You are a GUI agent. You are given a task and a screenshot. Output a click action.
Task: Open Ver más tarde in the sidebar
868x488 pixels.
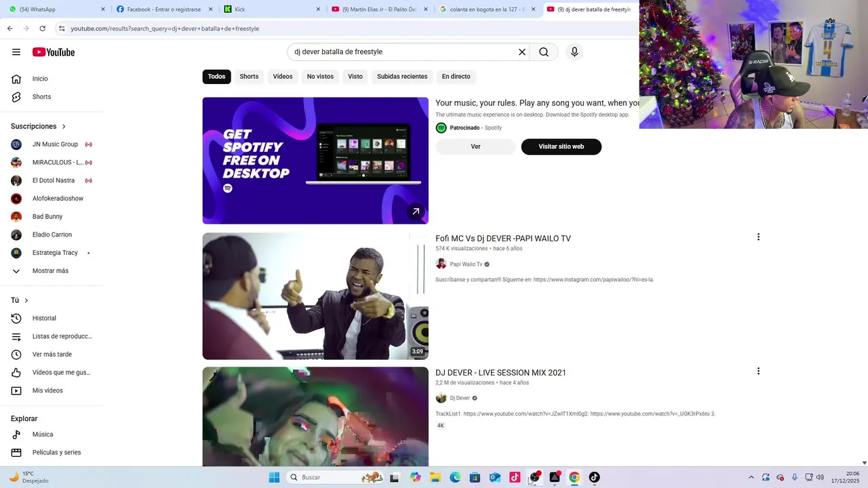pos(53,354)
